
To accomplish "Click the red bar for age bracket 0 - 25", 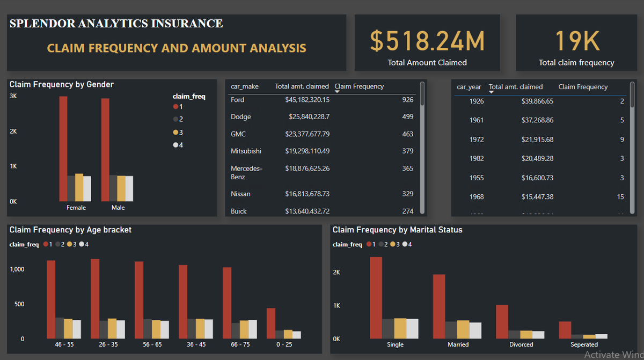I will pos(271,324).
